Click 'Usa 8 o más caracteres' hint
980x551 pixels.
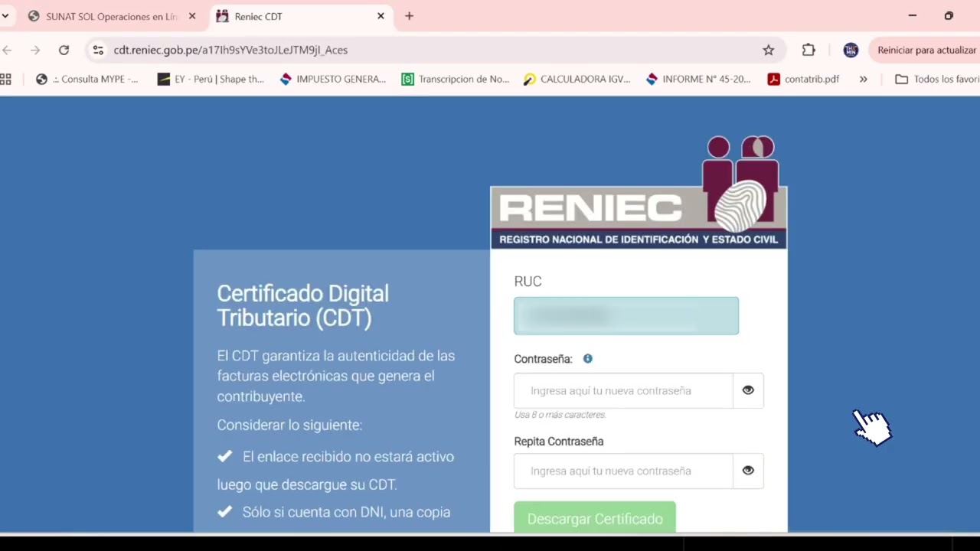tap(560, 415)
